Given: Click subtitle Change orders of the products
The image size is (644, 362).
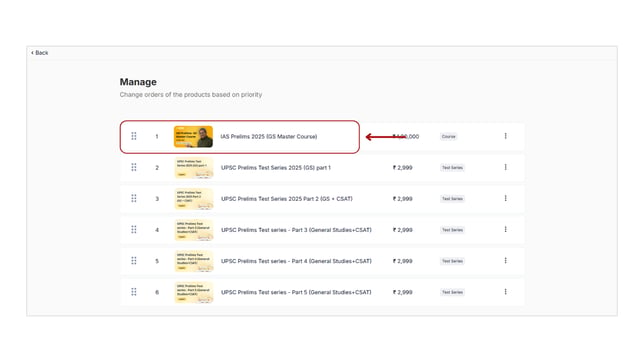Looking at the screenshot, I should click(x=191, y=95).
